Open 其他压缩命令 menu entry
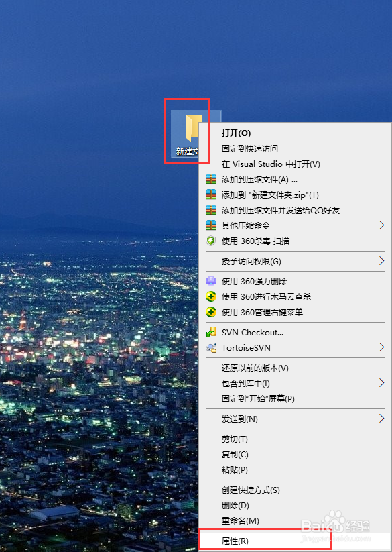392x552 pixels. (x=296, y=225)
